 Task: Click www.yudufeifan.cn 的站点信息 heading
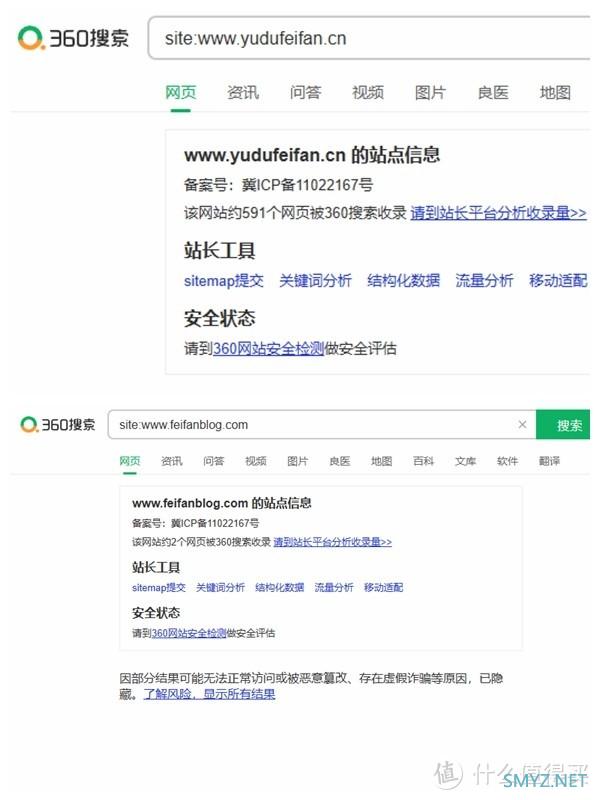pos(312,155)
